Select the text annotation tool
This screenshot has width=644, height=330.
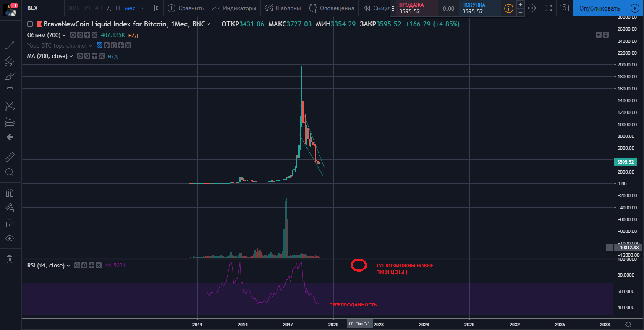pos(10,92)
